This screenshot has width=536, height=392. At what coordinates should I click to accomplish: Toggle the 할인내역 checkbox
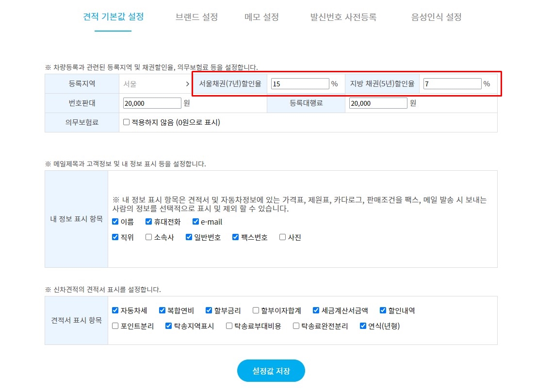tap(383, 310)
